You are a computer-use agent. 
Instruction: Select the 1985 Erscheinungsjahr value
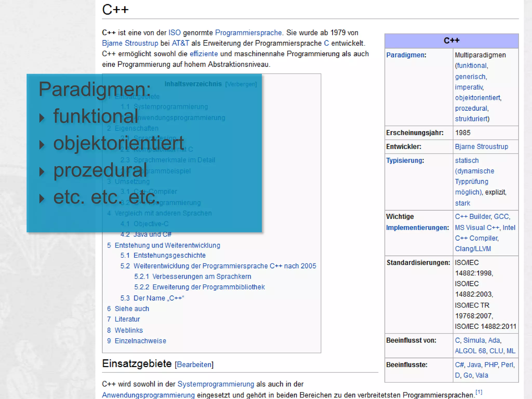[463, 133]
